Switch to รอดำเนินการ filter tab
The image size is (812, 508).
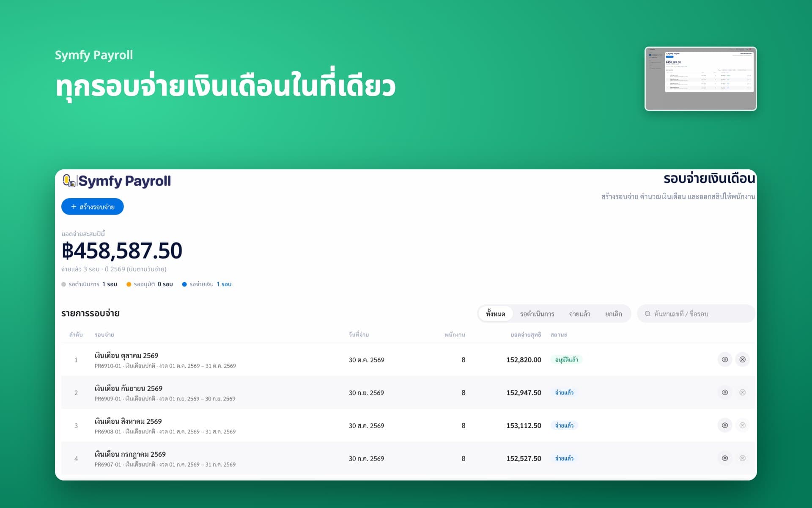click(x=537, y=314)
